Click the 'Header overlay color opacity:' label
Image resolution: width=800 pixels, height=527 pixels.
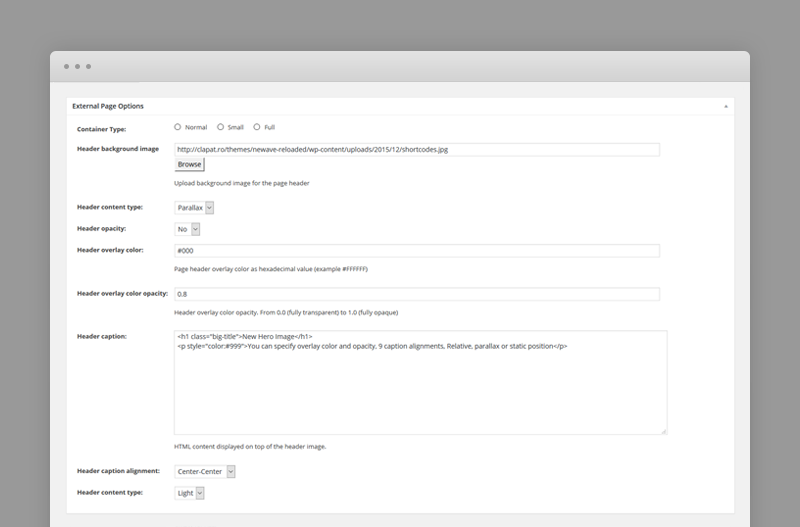point(122,293)
